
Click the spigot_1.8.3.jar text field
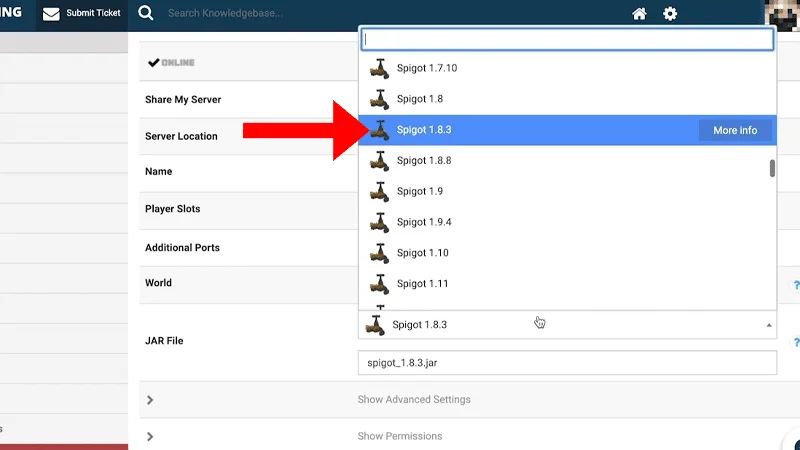click(566, 363)
